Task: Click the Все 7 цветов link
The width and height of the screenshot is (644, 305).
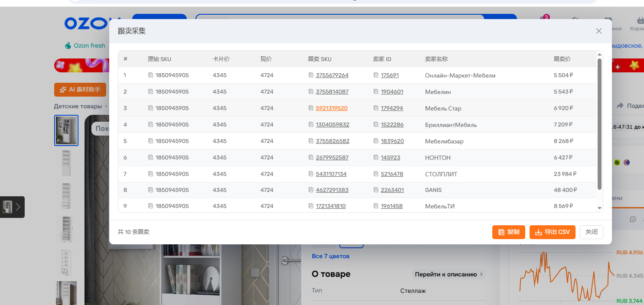Action: pos(331,256)
